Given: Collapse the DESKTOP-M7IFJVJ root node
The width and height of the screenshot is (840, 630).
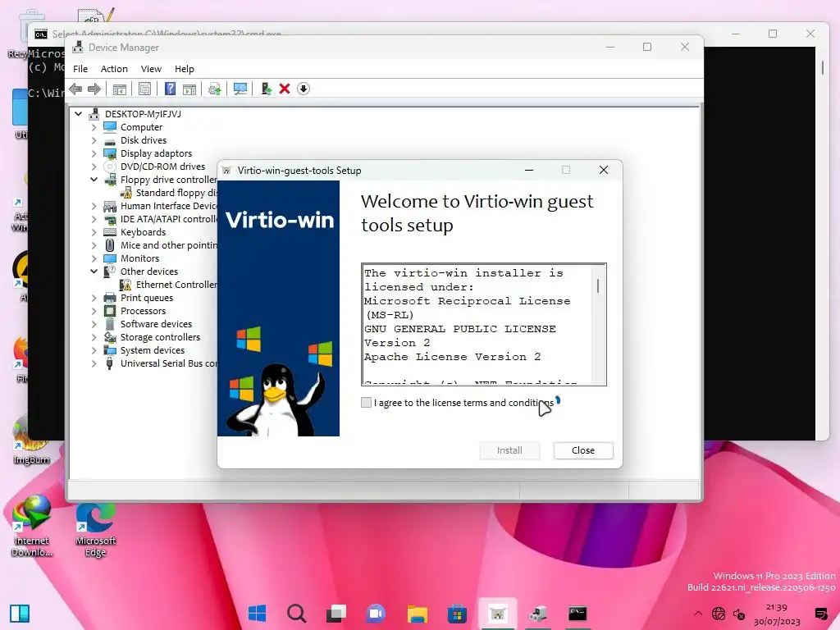Looking at the screenshot, I should (x=78, y=113).
